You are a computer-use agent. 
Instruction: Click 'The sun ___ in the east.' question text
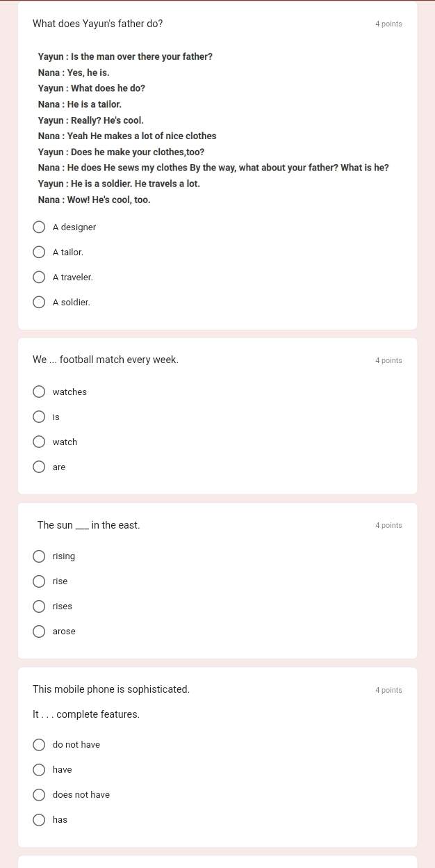click(x=89, y=525)
